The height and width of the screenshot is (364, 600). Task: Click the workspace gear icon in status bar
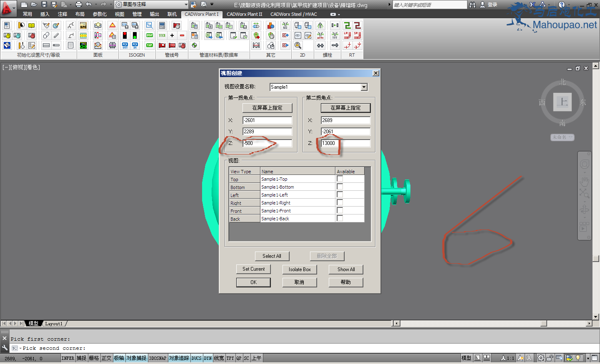point(541,358)
